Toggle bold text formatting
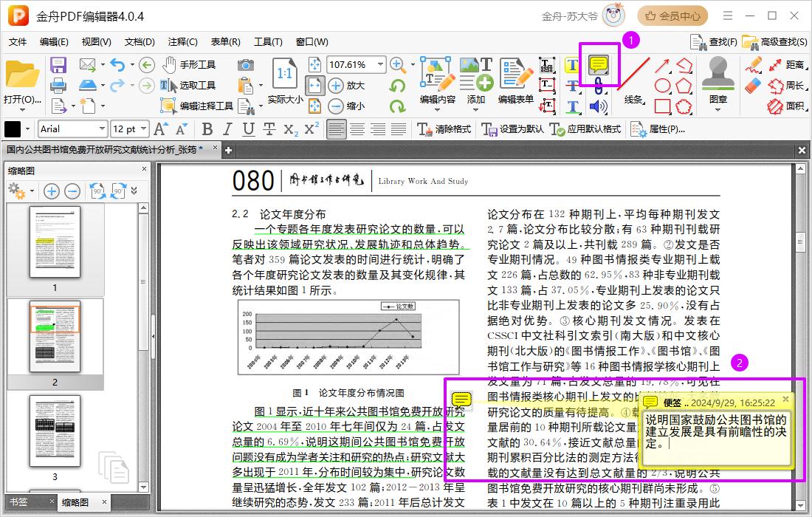 (207, 129)
